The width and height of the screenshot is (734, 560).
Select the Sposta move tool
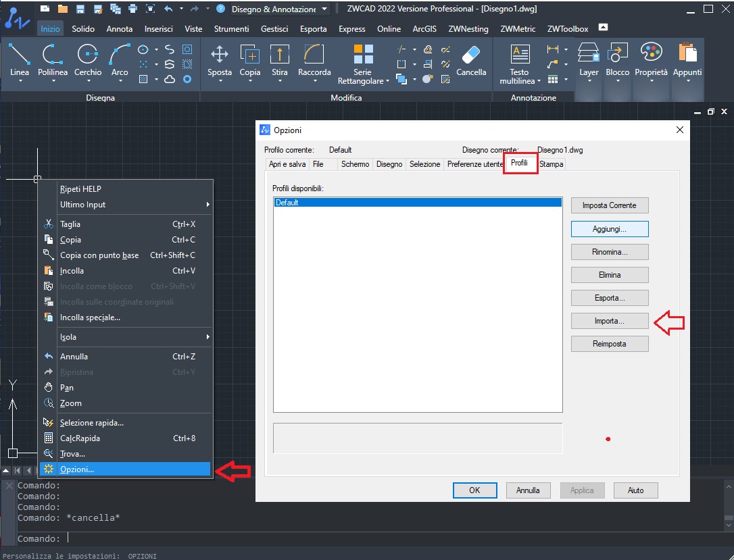coord(220,60)
